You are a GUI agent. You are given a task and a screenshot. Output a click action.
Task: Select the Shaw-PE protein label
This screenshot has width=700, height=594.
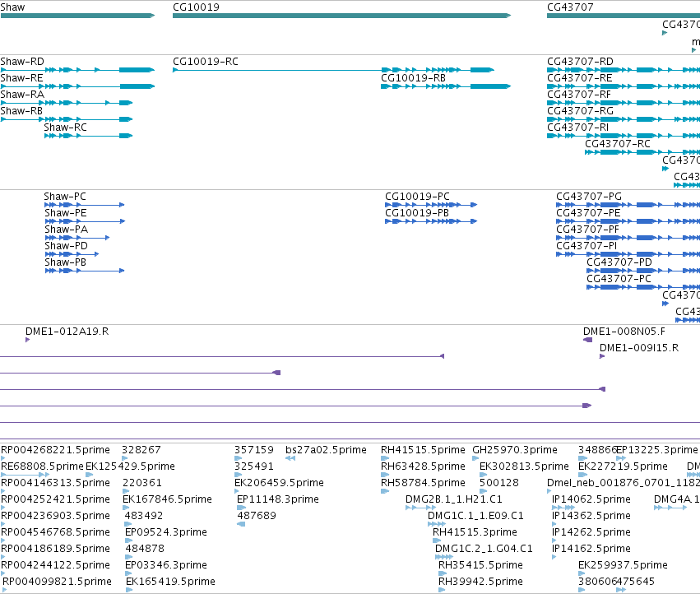click(66, 213)
